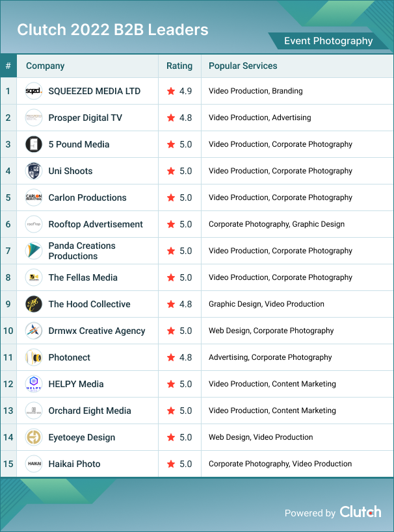Click the HELPY Media hexagon logo
Image resolution: width=394 pixels, height=532 pixels.
pos(34,384)
